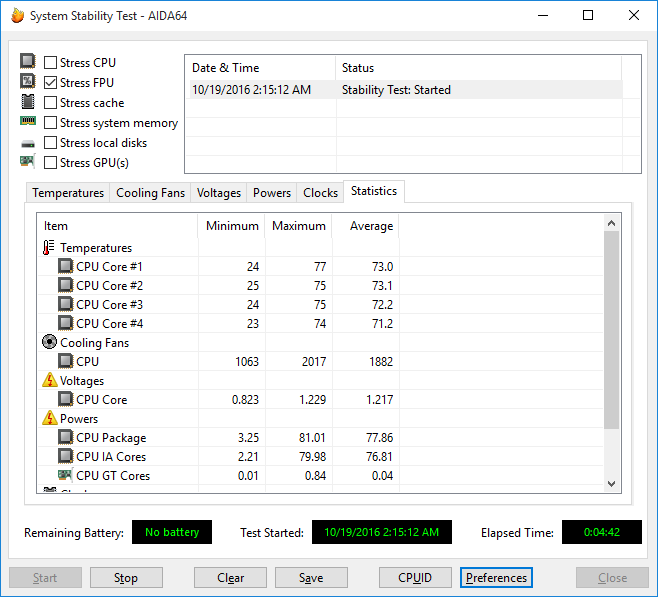The height and width of the screenshot is (597, 658).
Task: Click the 'No battery' status display
Action: (172, 532)
